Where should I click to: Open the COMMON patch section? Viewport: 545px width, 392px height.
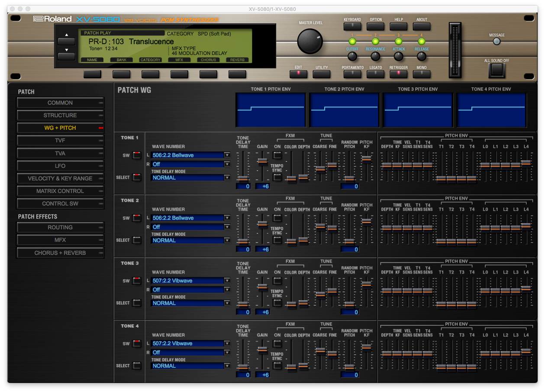[x=60, y=103]
